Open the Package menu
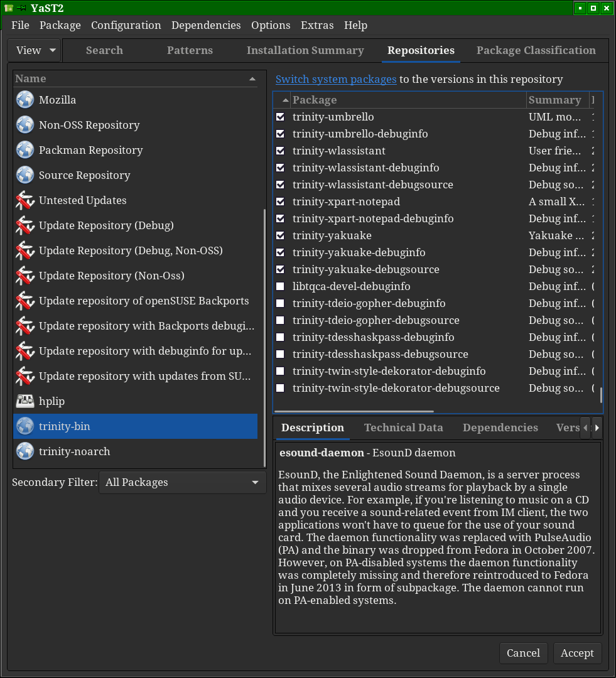This screenshot has width=616, height=678. [x=60, y=25]
